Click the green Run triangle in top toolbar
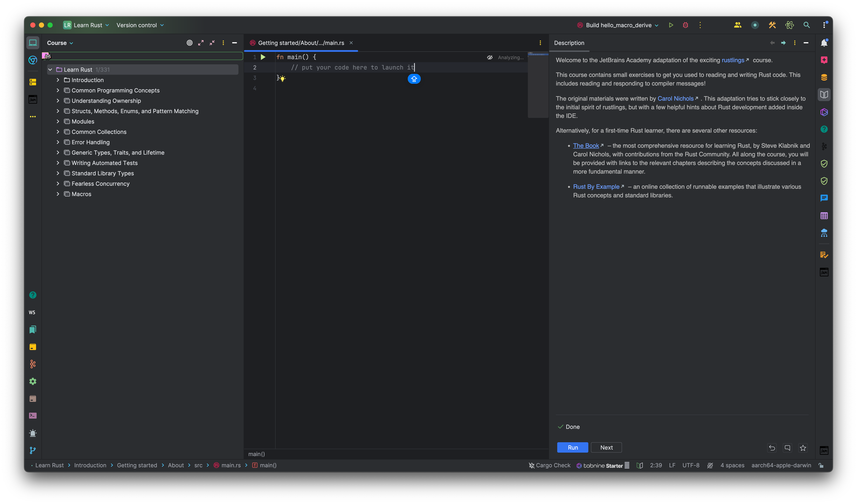 point(671,25)
